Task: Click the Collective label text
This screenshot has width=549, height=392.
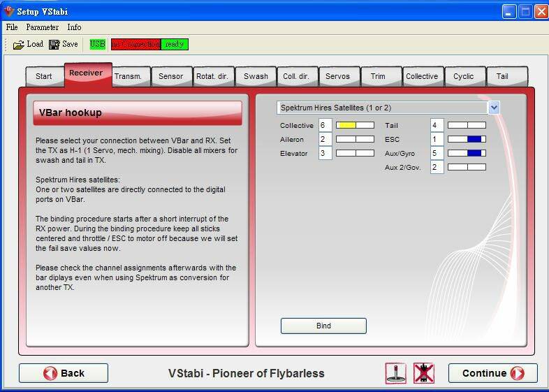Action: pyautogui.click(x=297, y=125)
